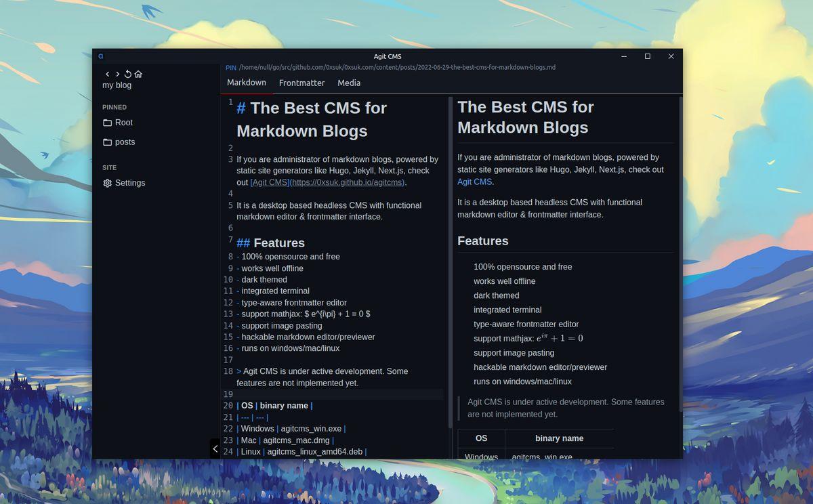Image resolution: width=813 pixels, height=504 pixels.
Task: Switch to the Markdown tab
Action: pyautogui.click(x=247, y=83)
